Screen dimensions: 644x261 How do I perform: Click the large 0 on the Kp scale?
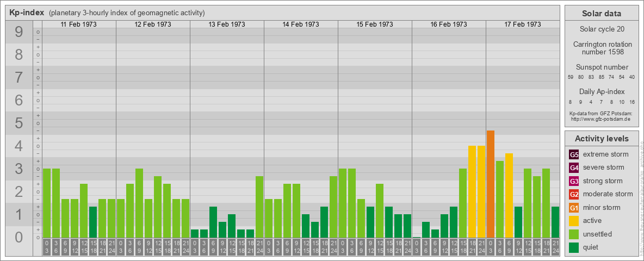pos(19,237)
